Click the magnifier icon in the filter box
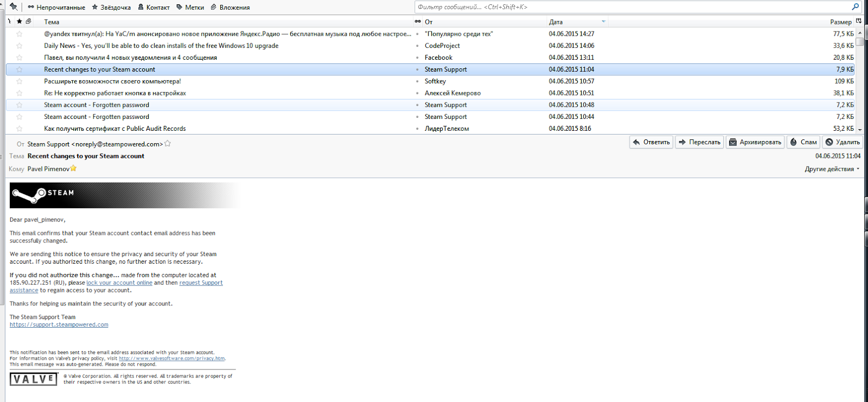 click(856, 7)
